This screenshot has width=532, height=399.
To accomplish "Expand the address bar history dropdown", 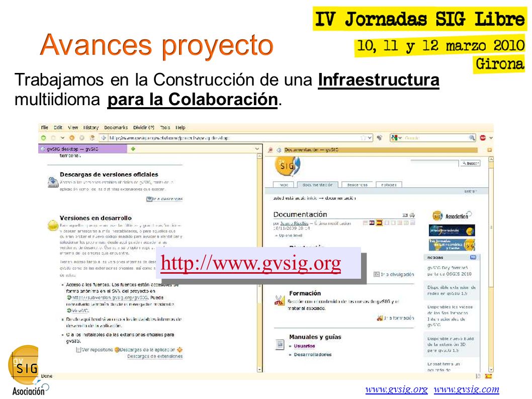I will coord(370,138).
